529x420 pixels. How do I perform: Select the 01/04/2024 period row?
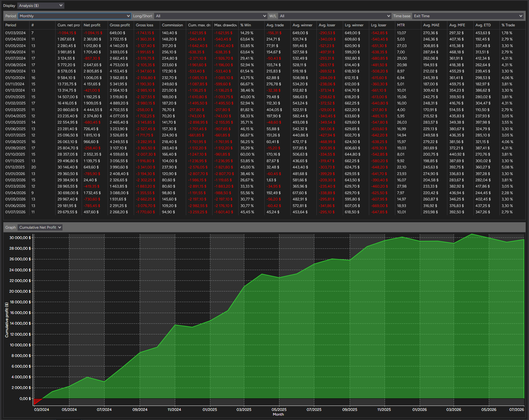[264, 39]
